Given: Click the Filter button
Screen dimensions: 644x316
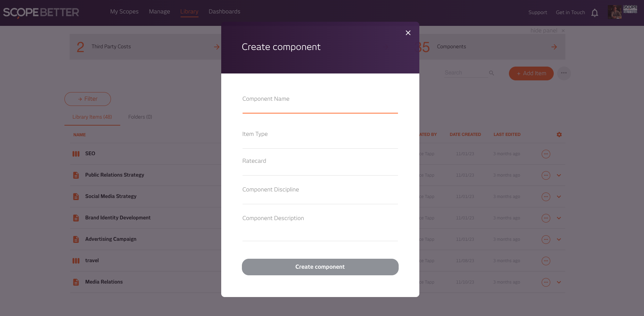Looking at the screenshot, I should click(88, 99).
